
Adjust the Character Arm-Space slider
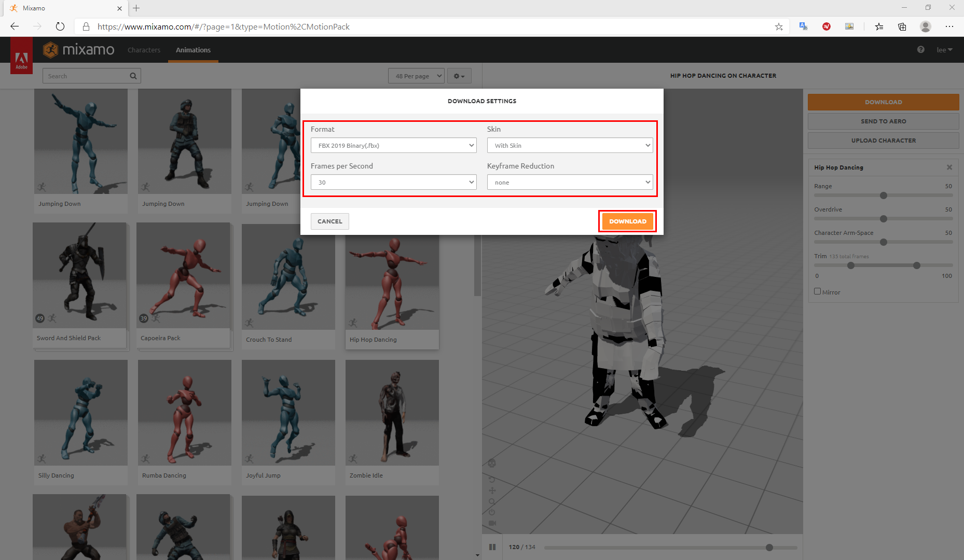(884, 242)
